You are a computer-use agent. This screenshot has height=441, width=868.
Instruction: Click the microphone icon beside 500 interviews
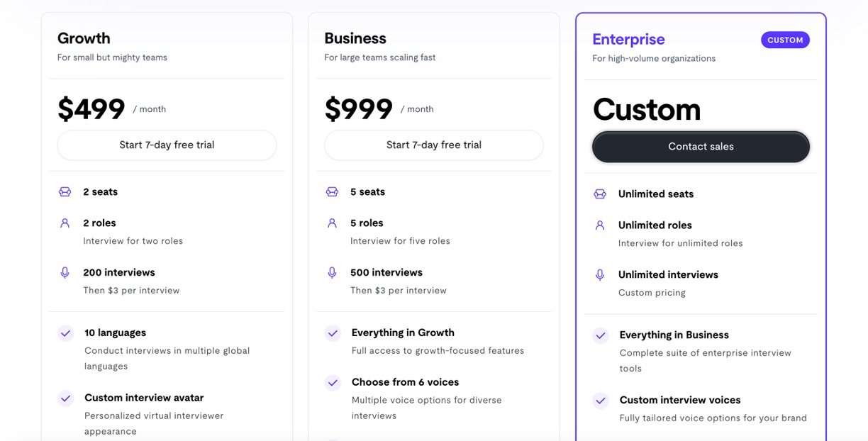(332, 272)
